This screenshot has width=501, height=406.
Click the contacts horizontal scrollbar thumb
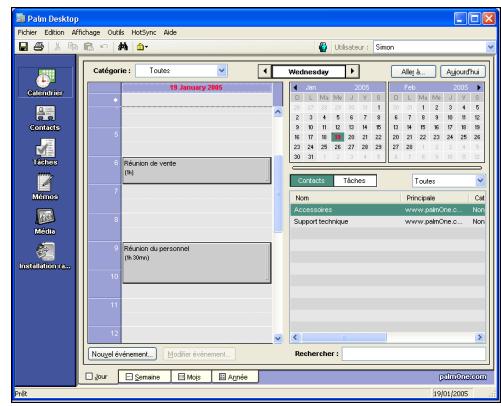coord(344,337)
